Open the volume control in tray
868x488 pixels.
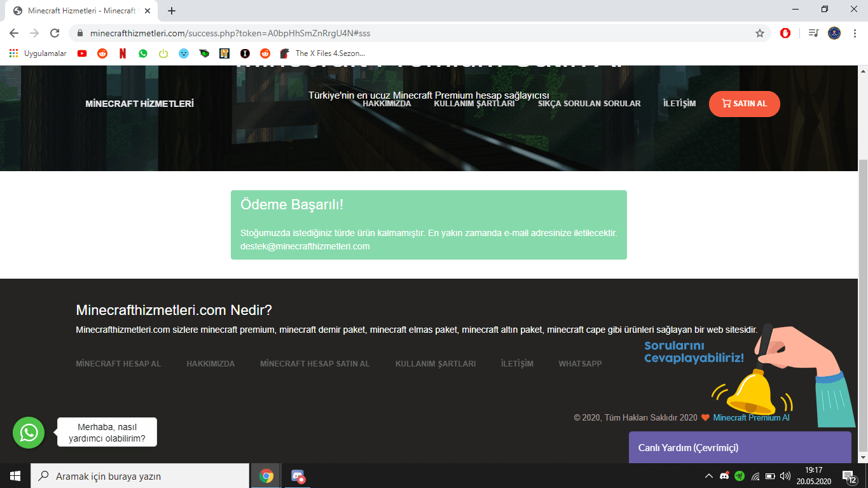pyautogui.click(x=785, y=476)
